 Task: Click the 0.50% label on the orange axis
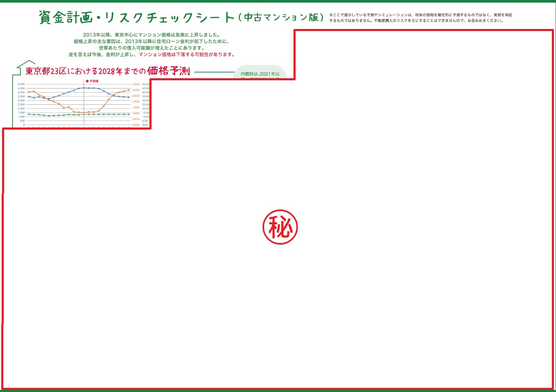pos(136,119)
